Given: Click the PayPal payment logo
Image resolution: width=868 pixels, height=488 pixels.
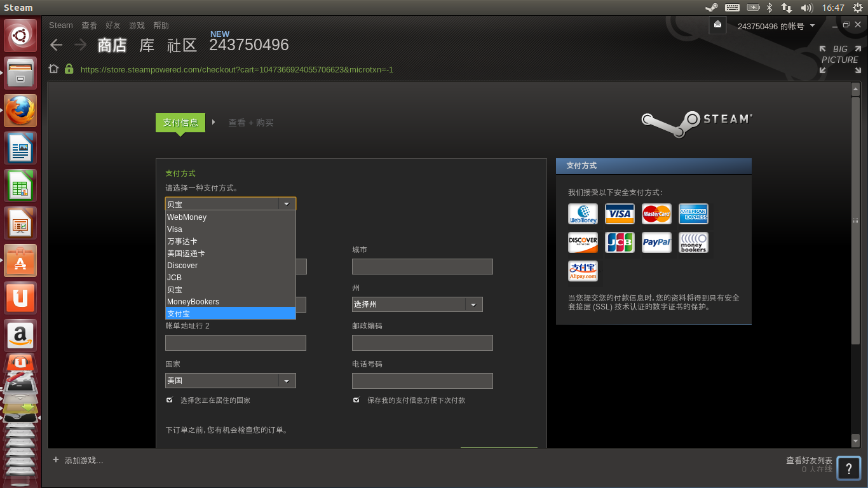Looking at the screenshot, I should click(x=656, y=242).
